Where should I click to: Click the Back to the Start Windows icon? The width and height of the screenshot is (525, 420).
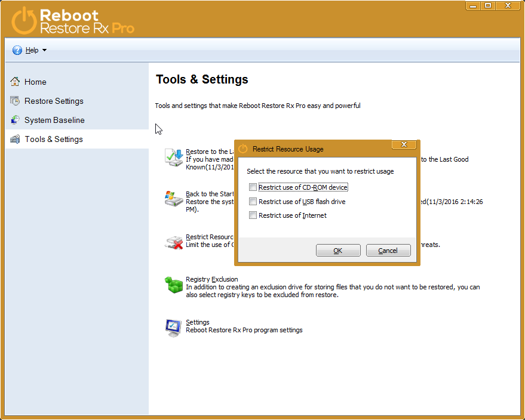tap(174, 199)
